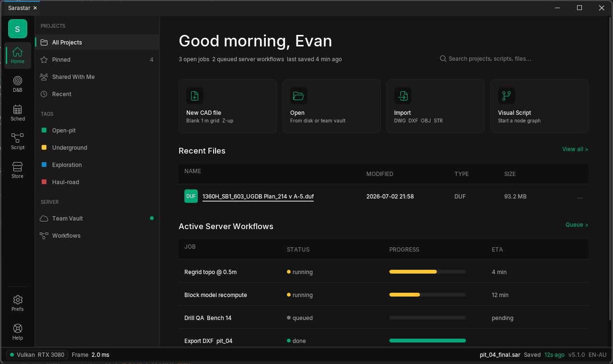
Task: Click the Shared With Me people icon
Action: pyautogui.click(x=44, y=77)
